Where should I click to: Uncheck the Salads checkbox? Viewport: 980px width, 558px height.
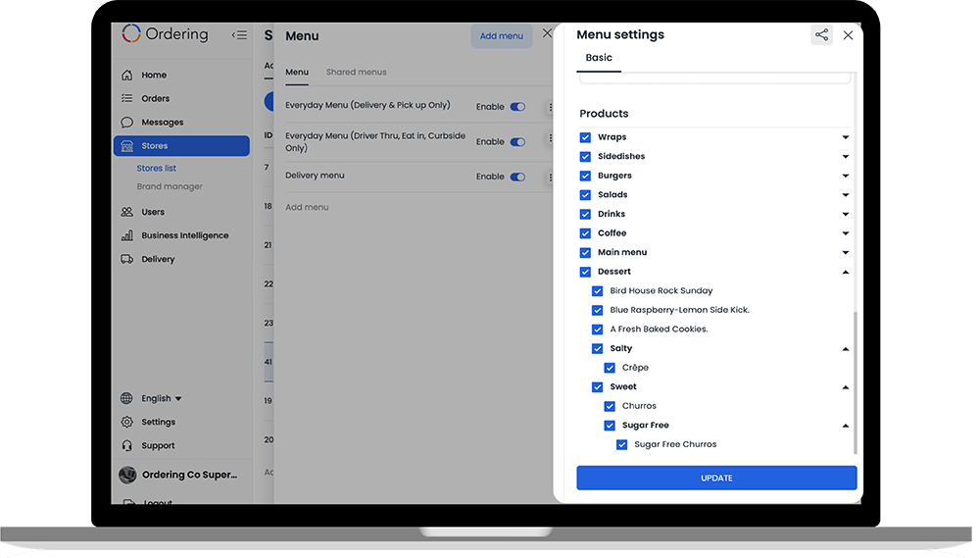click(585, 195)
